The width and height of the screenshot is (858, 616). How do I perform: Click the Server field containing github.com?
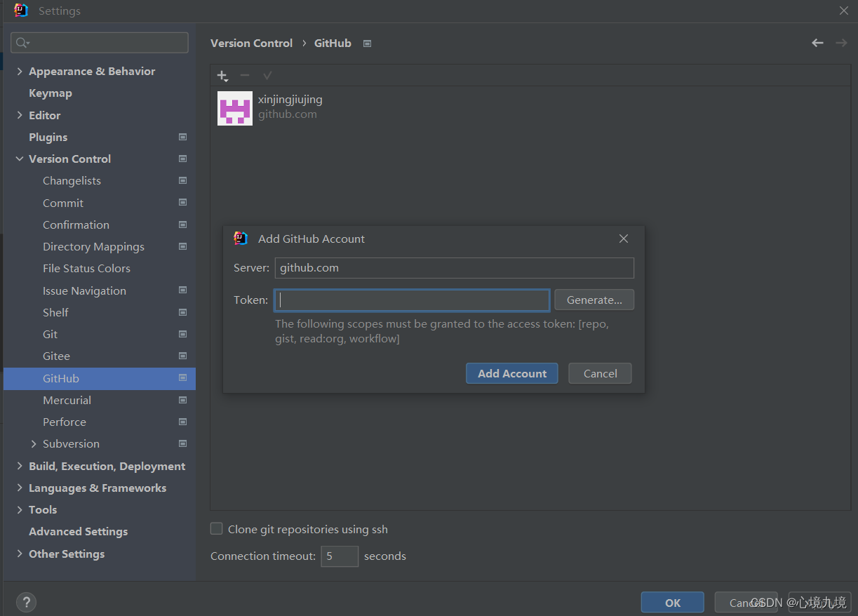click(x=455, y=268)
